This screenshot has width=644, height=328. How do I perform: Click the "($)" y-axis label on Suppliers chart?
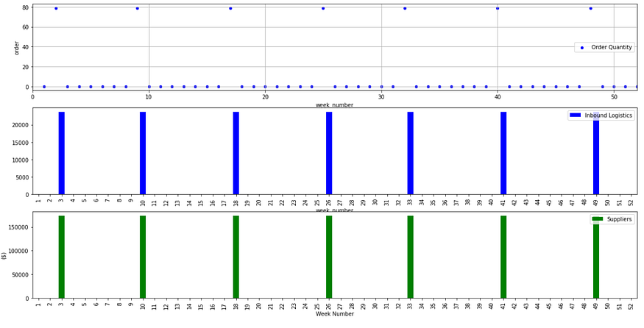(x=4, y=254)
